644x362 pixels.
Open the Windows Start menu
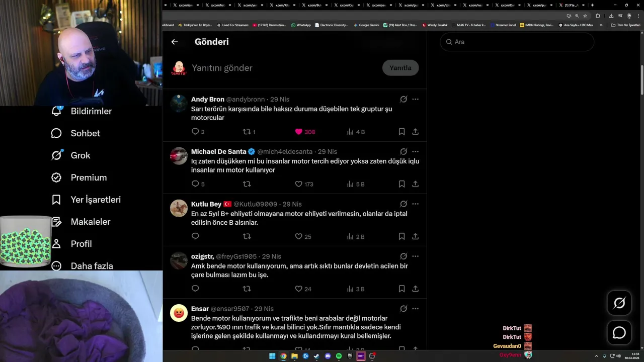pos(272,356)
